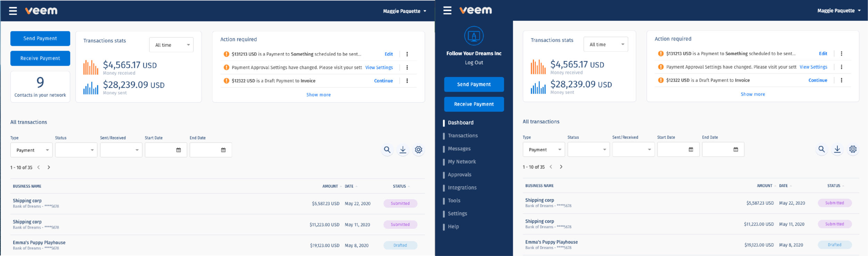
Task: Open the kebab menu for the $131213 USD alert in the sidebar view
Action: point(842,54)
